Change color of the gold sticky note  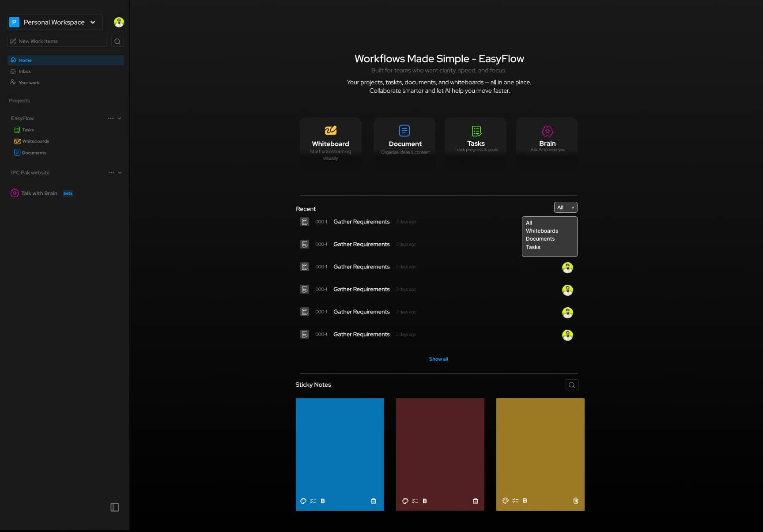coord(506,501)
